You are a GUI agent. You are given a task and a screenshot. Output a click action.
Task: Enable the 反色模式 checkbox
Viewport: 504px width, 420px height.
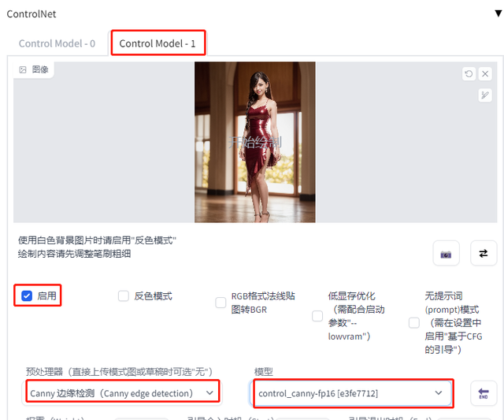click(123, 296)
